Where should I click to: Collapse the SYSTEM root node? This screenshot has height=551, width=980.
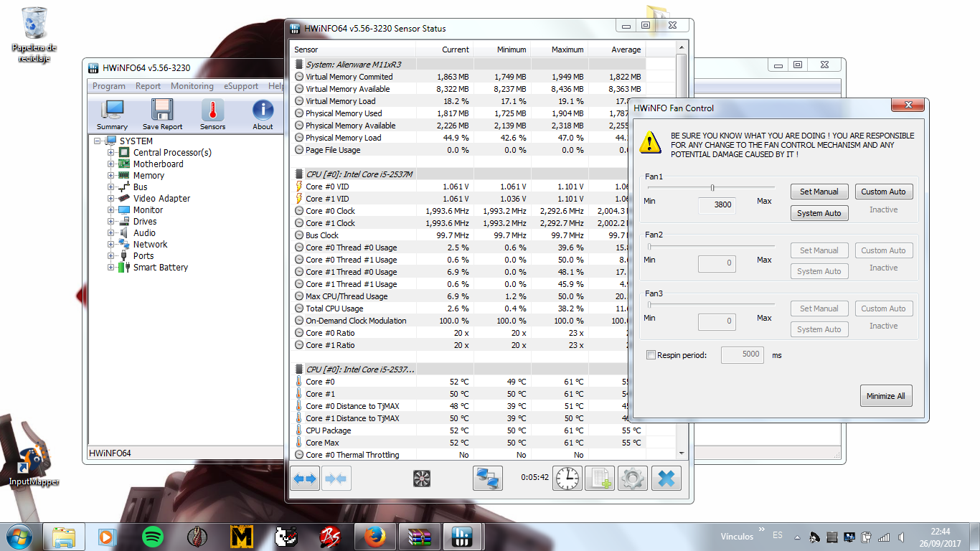tap(98, 141)
